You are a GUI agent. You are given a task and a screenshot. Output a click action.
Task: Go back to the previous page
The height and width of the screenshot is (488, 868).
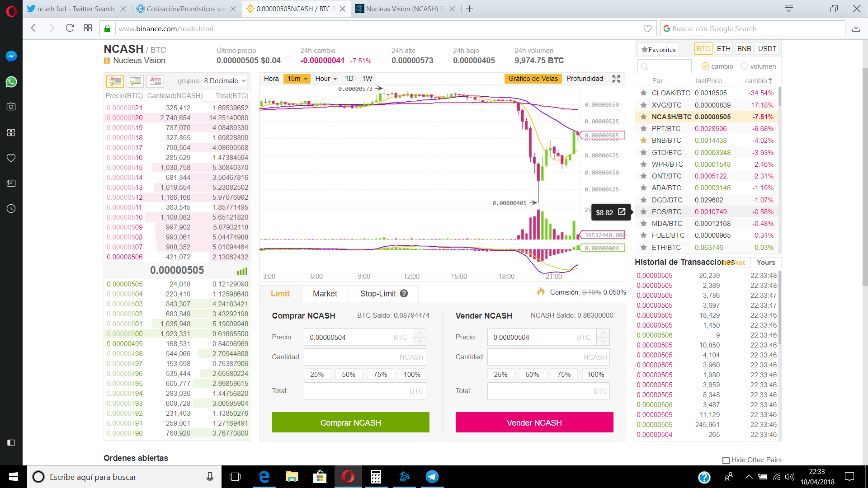[33, 28]
